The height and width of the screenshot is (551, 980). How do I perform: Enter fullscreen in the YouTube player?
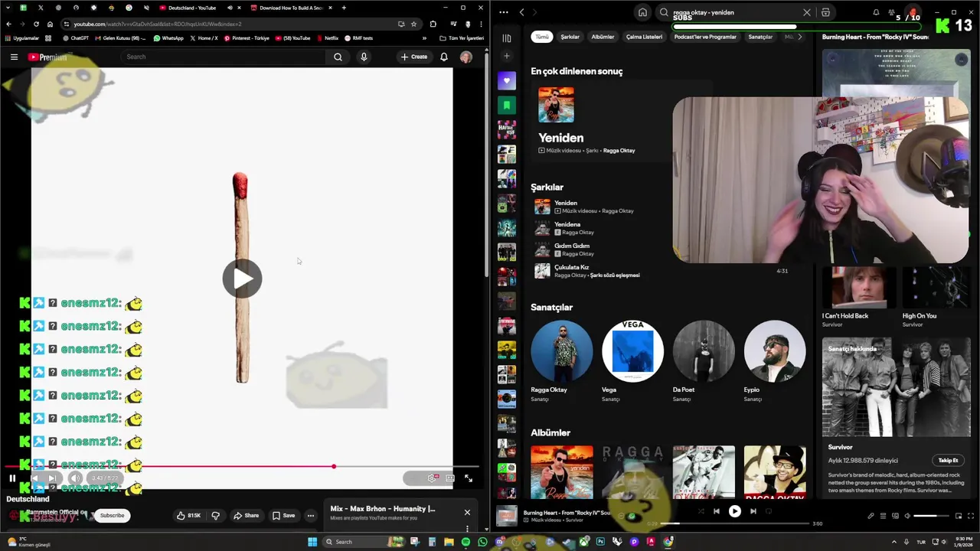468,478
